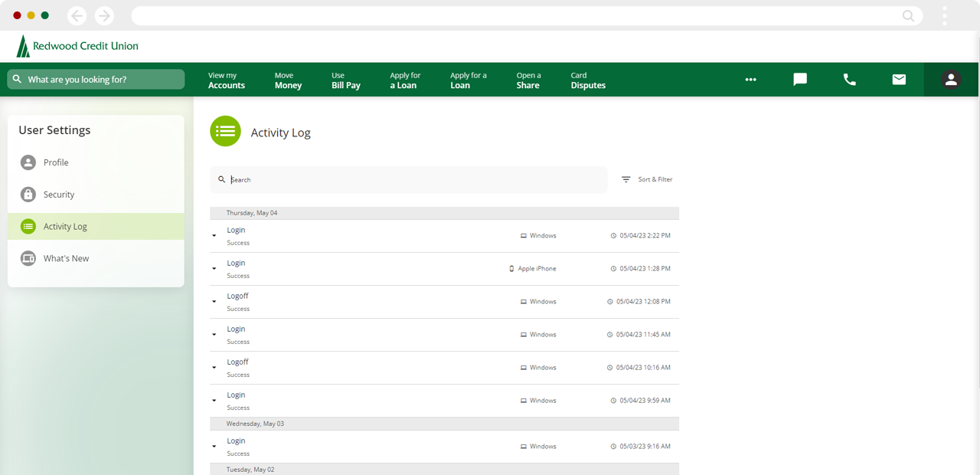Click the 'What are you looking for?' search box
The width and height of the screenshot is (980, 475).
[x=96, y=80]
